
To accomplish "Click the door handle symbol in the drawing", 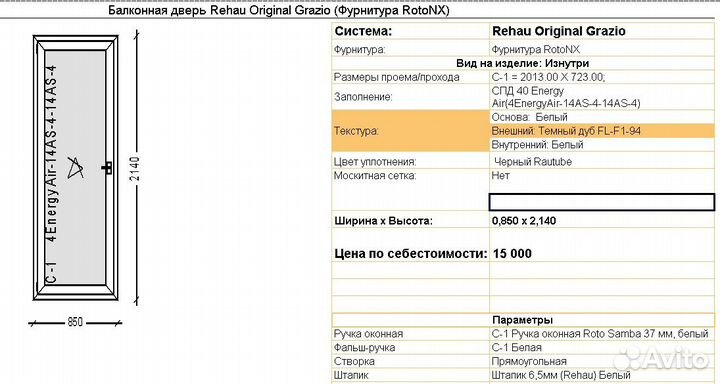I will pos(107,168).
